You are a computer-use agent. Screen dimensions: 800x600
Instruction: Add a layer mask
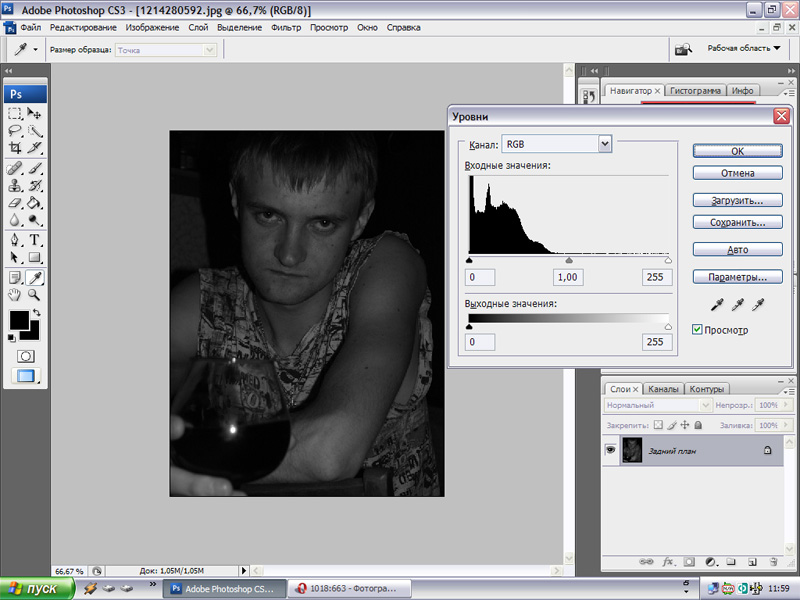click(689, 562)
